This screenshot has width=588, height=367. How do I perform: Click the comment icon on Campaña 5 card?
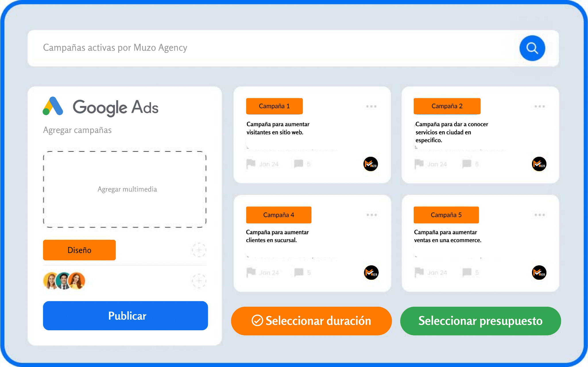[467, 272]
